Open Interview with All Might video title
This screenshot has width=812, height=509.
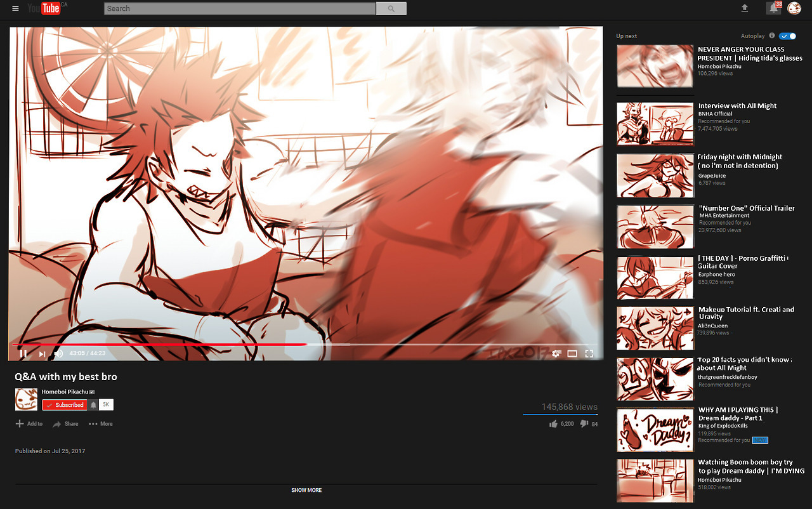(x=737, y=106)
